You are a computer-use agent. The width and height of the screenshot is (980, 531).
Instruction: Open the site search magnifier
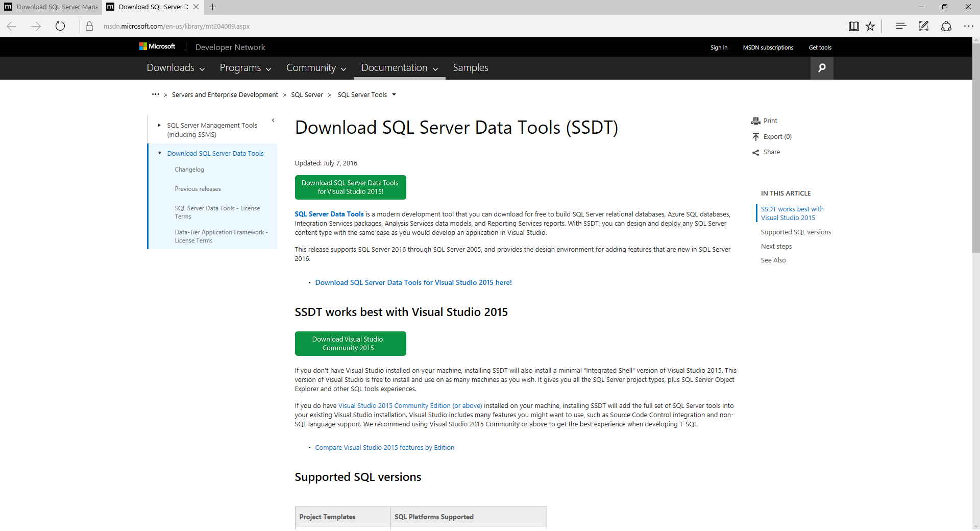coord(822,68)
